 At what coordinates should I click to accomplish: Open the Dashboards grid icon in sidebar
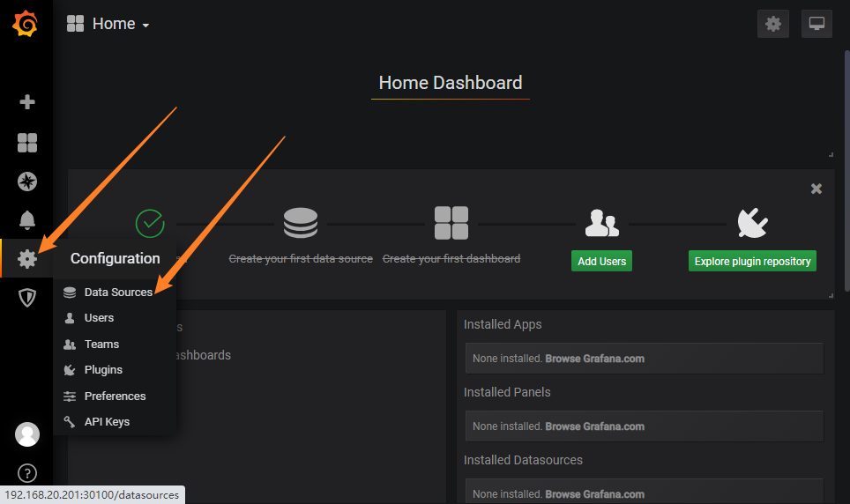click(x=27, y=143)
